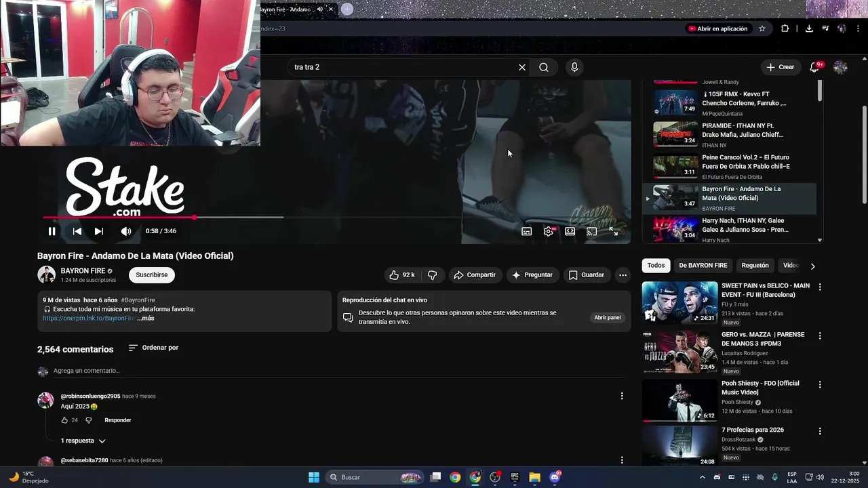
Task: Save video with Guardar button
Action: coord(587,274)
